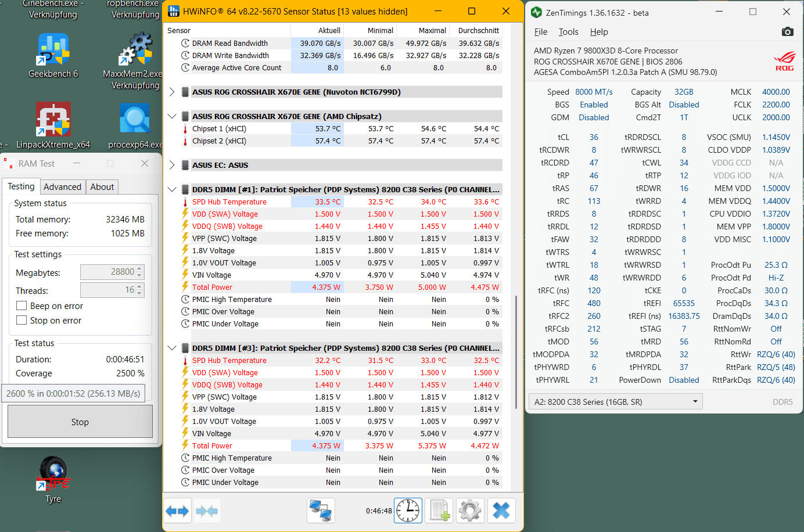Screen dimensions: 804x532
Task: Collapse the AMD Chipsatz sensor group
Action: pyautogui.click(x=172, y=116)
